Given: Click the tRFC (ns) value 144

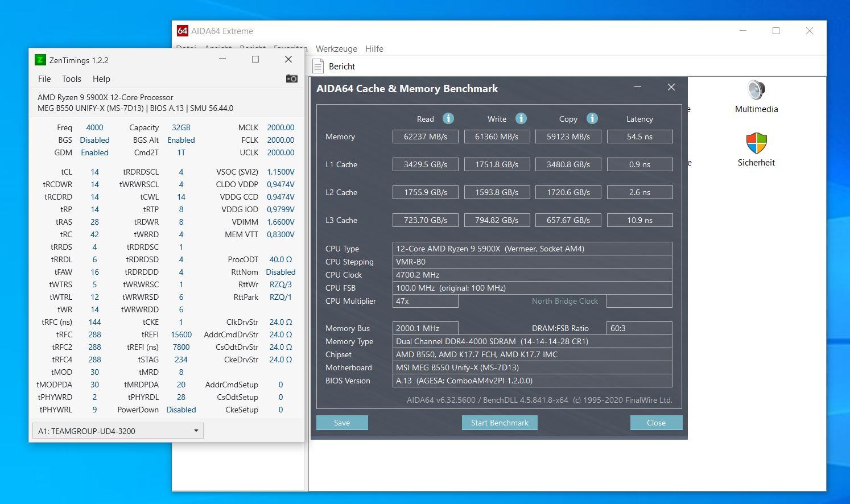Looking at the screenshot, I should click(94, 322).
